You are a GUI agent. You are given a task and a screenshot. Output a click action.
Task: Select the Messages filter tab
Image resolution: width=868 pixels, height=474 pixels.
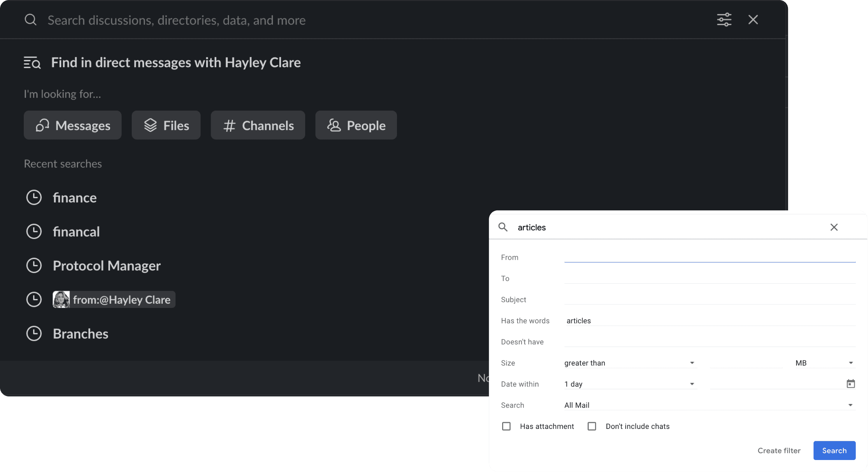coord(73,125)
